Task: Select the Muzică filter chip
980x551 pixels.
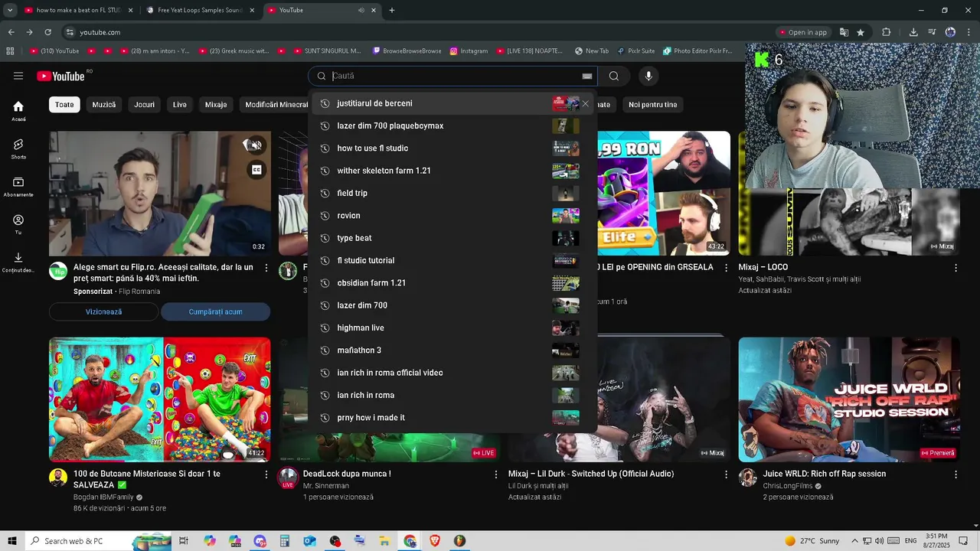Action: (104, 105)
